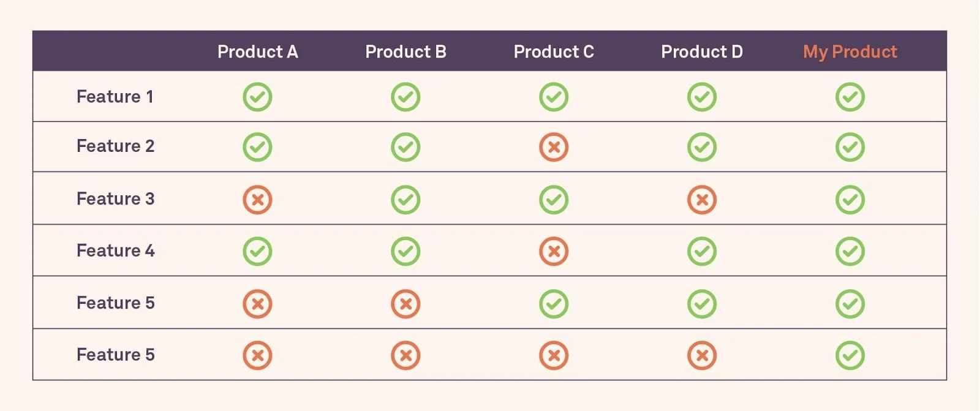This screenshot has width=980, height=411.
Task: Click Product A's Feature 1 green checkmark
Action: 257,97
